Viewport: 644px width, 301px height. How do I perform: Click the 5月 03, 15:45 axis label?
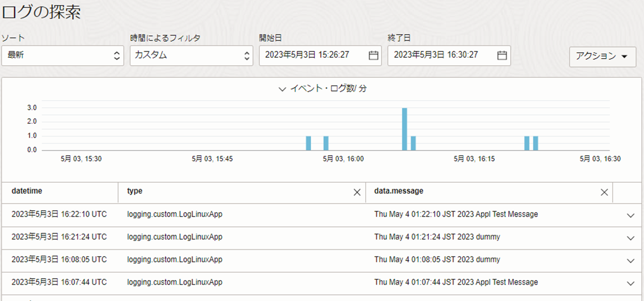pyautogui.click(x=212, y=159)
